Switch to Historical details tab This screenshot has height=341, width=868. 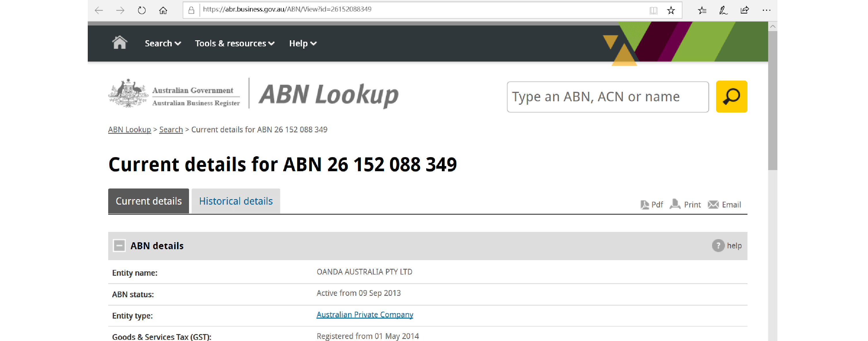pos(236,201)
